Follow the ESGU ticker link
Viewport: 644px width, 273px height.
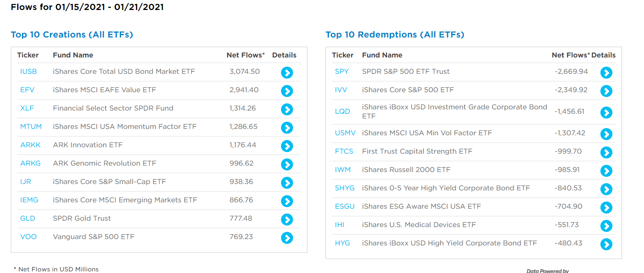[345, 206]
